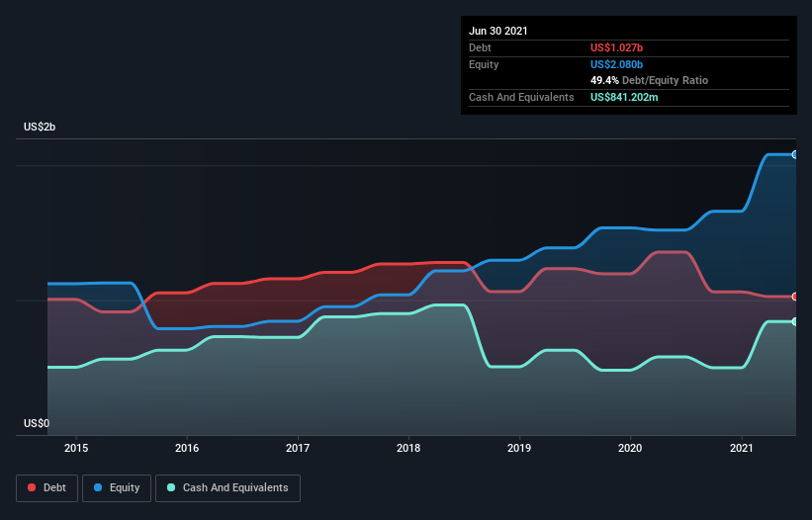Click the 49.4% Debt/Equity Ratio text

click(x=650, y=80)
